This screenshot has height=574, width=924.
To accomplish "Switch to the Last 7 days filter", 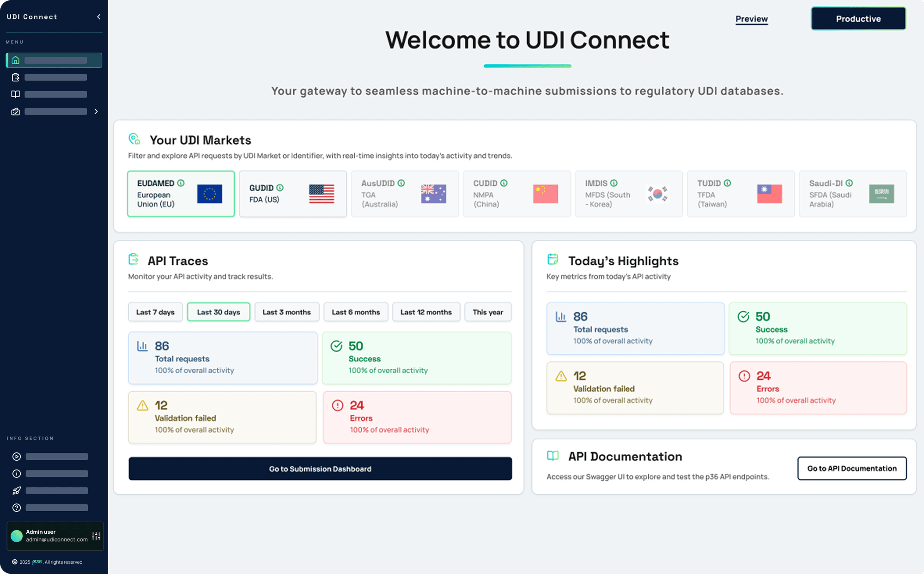I will click(155, 312).
